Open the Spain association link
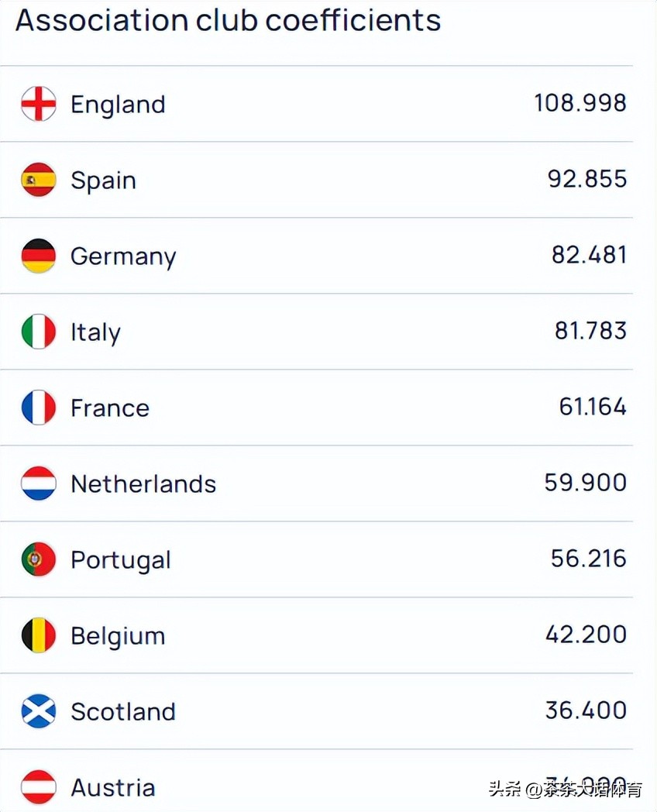657x812 pixels. point(103,181)
